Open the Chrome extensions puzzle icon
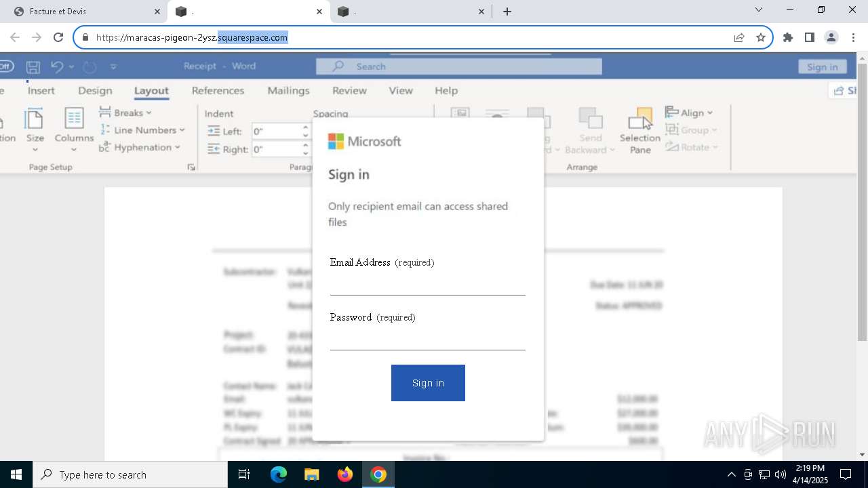Image resolution: width=868 pixels, height=488 pixels. (788, 37)
